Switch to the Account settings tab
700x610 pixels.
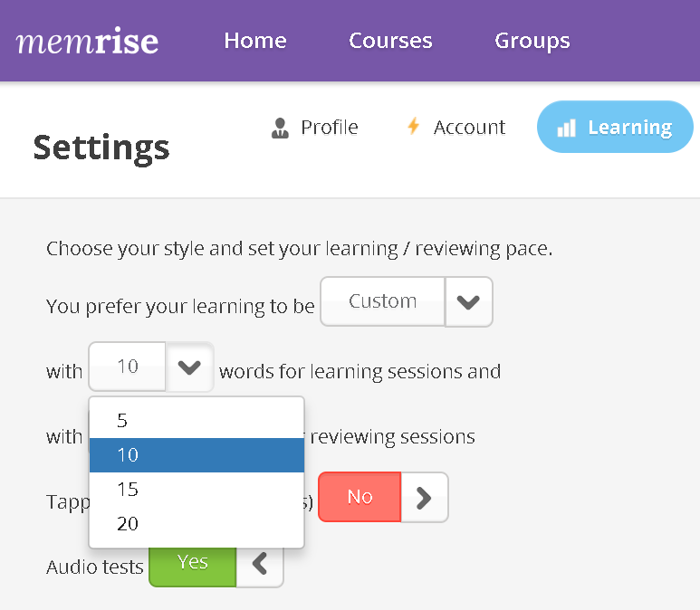point(456,128)
